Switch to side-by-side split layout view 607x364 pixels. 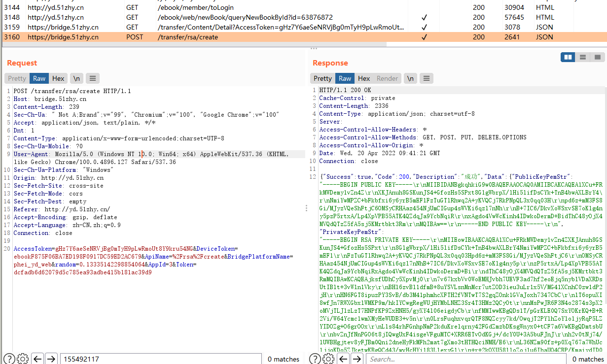[x=568, y=57]
